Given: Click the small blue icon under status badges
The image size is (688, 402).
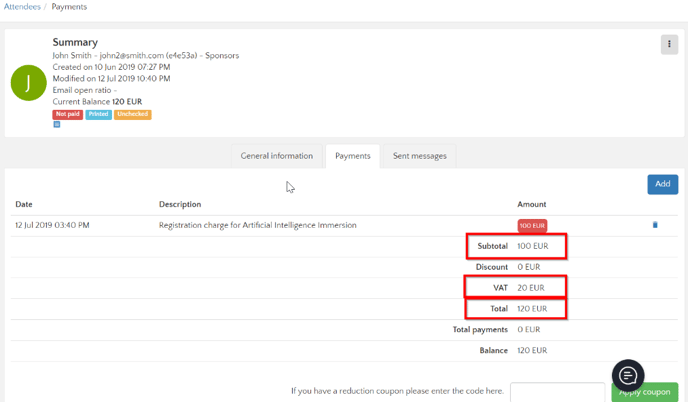Looking at the screenshot, I should point(57,125).
